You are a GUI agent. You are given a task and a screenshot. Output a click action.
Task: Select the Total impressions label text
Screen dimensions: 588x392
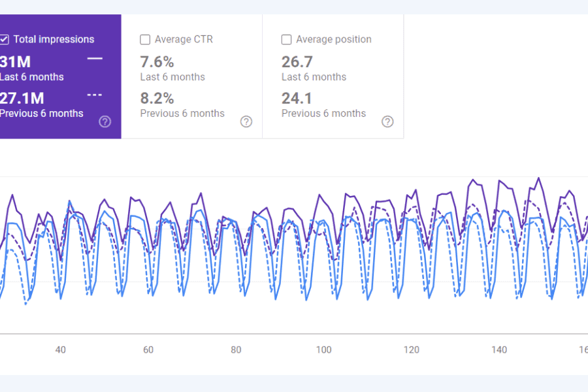(x=54, y=40)
